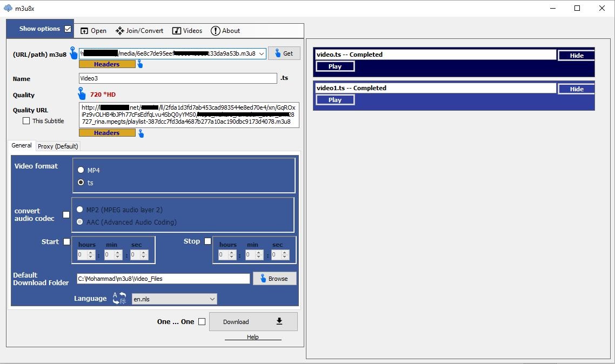Viewport: 615px width, 364px height.
Task: Select ts video format
Action: 81,182
